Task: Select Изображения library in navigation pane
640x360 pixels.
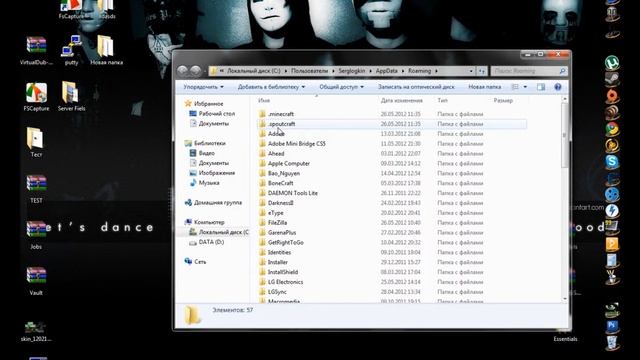Action: (212, 173)
